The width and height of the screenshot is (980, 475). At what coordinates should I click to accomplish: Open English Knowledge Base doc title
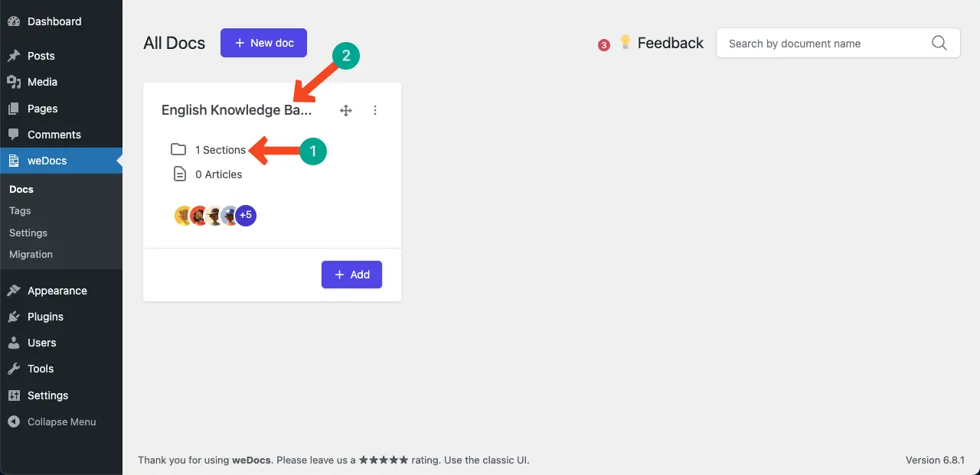(x=237, y=110)
